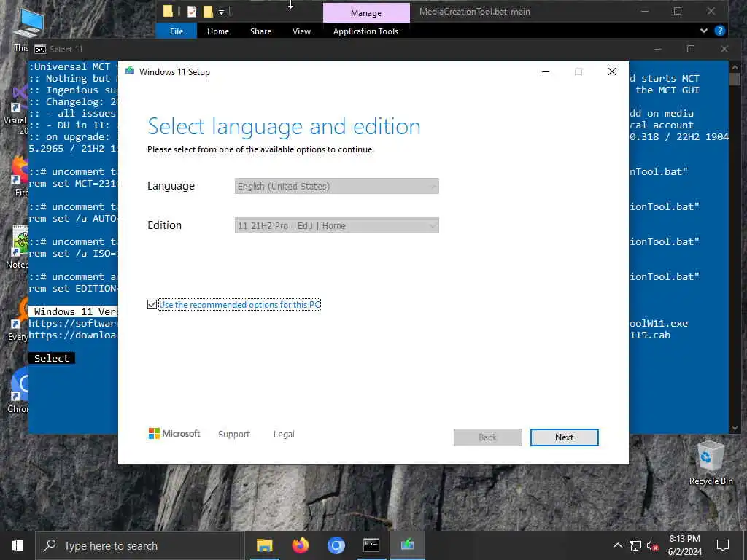Viewport: 747px width, 560px height.
Task: Open the Share tab in Explorer
Action: (x=260, y=31)
